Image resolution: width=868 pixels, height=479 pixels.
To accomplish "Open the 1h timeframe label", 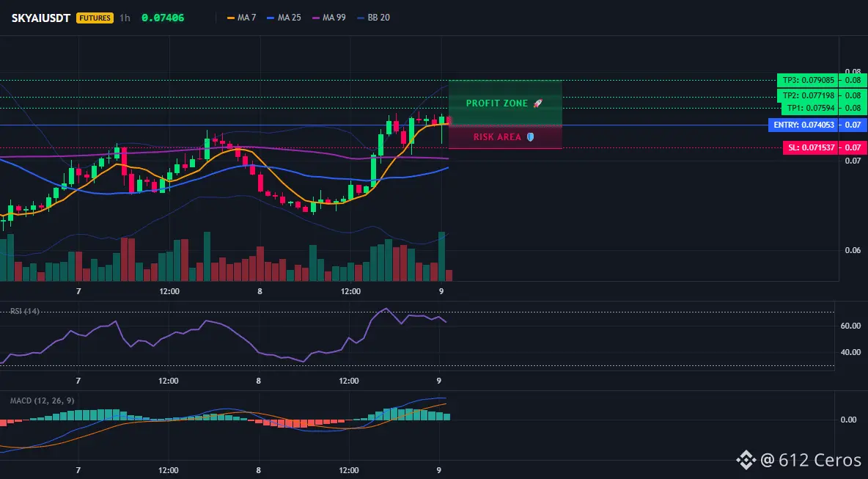I will (x=125, y=18).
